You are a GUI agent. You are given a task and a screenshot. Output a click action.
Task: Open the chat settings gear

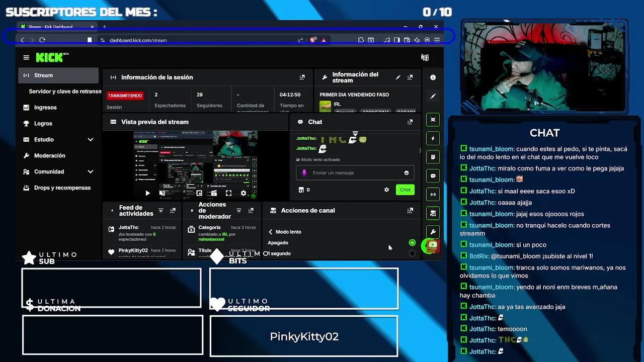pos(386,190)
